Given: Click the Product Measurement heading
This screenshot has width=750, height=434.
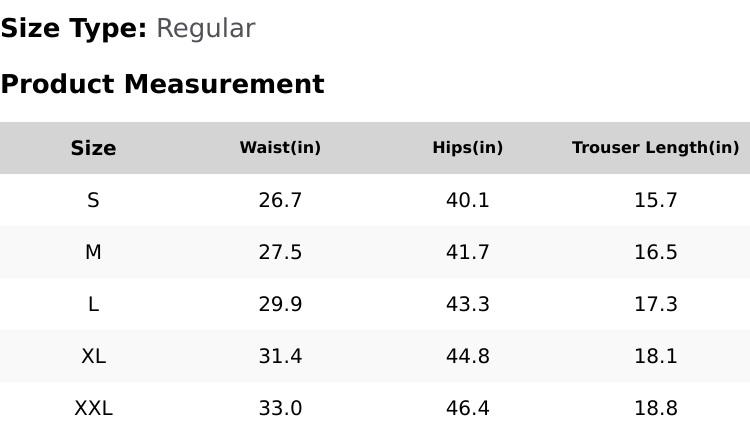Looking at the screenshot, I should point(162,84).
